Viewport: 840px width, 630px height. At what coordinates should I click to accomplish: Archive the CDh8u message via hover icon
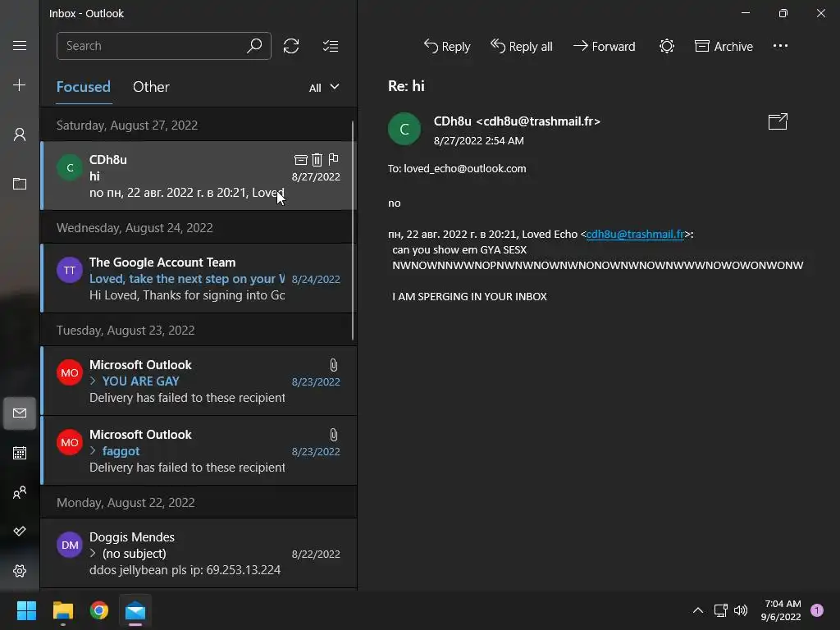300,160
